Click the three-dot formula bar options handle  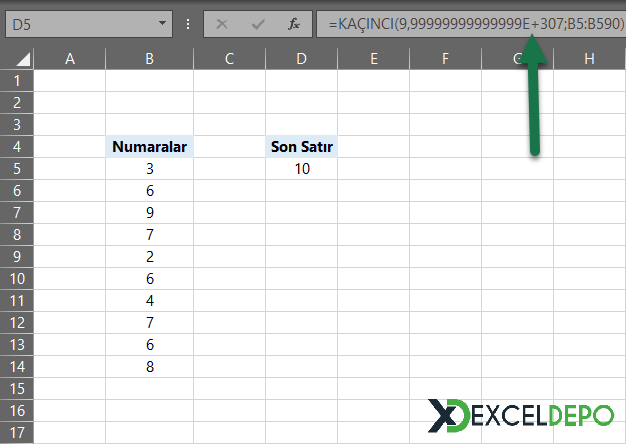coord(188,24)
